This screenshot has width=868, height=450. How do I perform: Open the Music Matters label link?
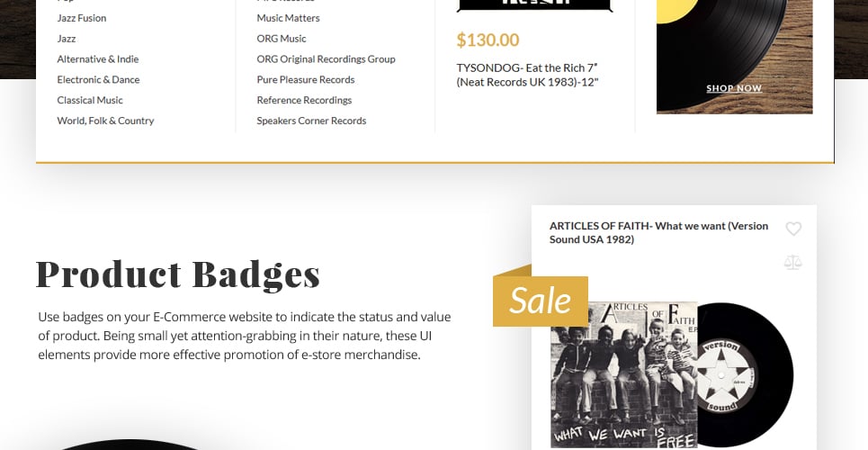pos(288,18)
